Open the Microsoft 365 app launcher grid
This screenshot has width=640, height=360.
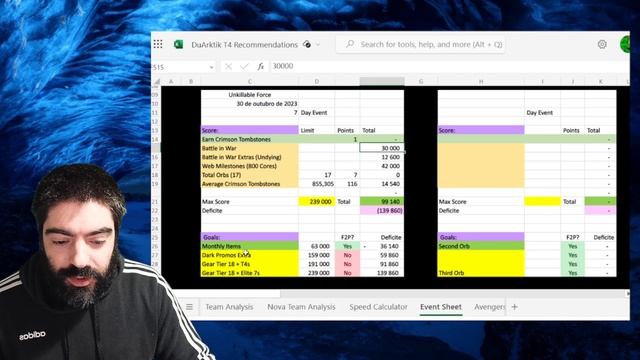(158, 44)
